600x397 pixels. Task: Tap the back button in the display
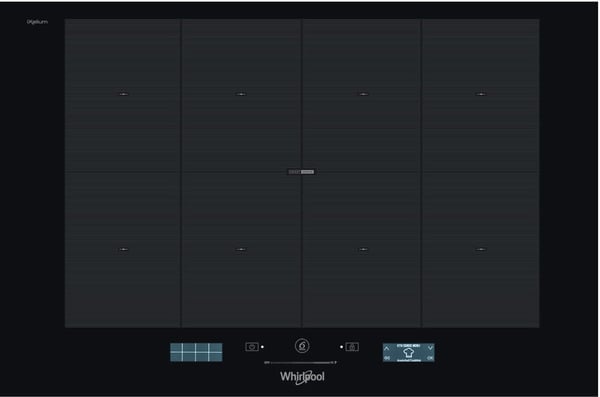[x=387, y=358]
